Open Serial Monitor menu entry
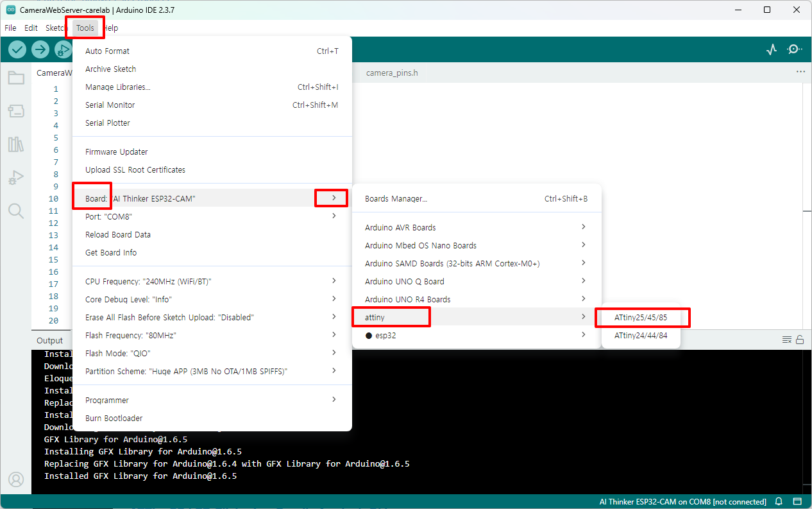 click(212, 105)
